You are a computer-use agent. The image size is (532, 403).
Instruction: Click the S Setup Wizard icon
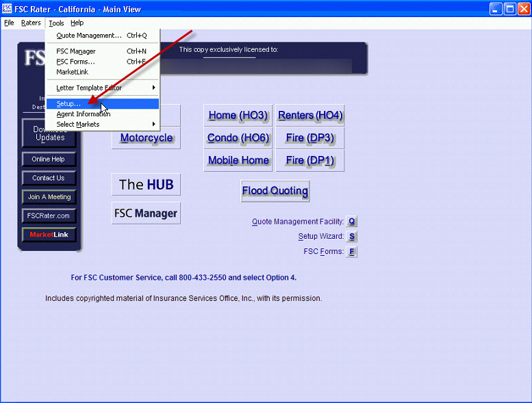pyautogui.click(x=351, y=236)
